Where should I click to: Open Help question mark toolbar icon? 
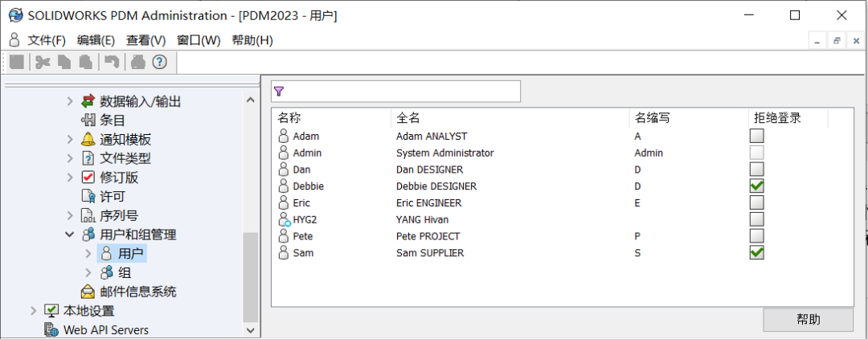coord(159,62)
